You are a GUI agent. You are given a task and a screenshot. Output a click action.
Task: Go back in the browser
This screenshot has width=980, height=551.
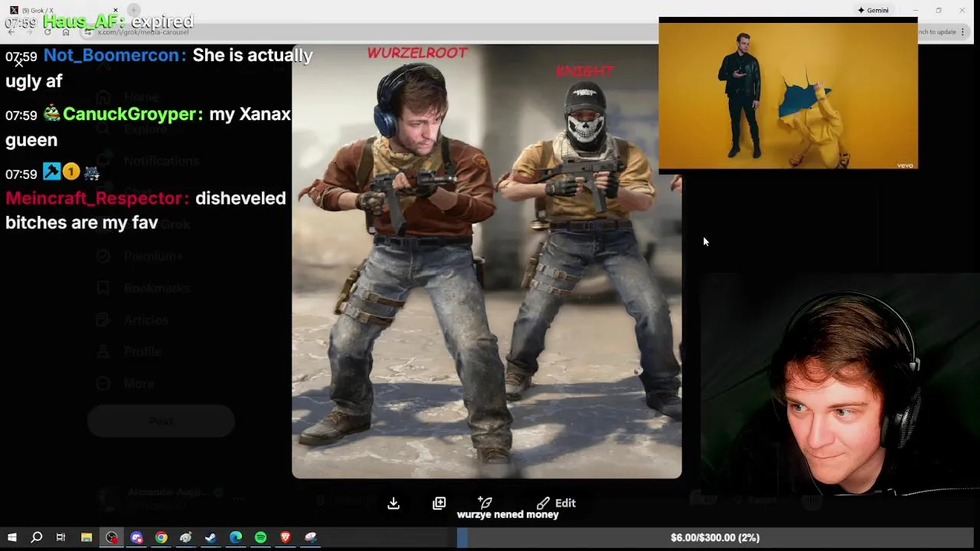(11, 31)
